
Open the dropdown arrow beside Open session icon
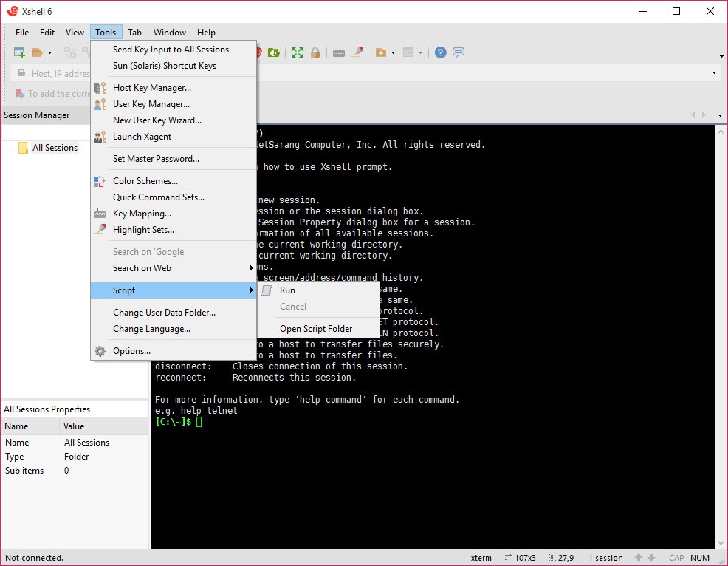coord(49,53)
